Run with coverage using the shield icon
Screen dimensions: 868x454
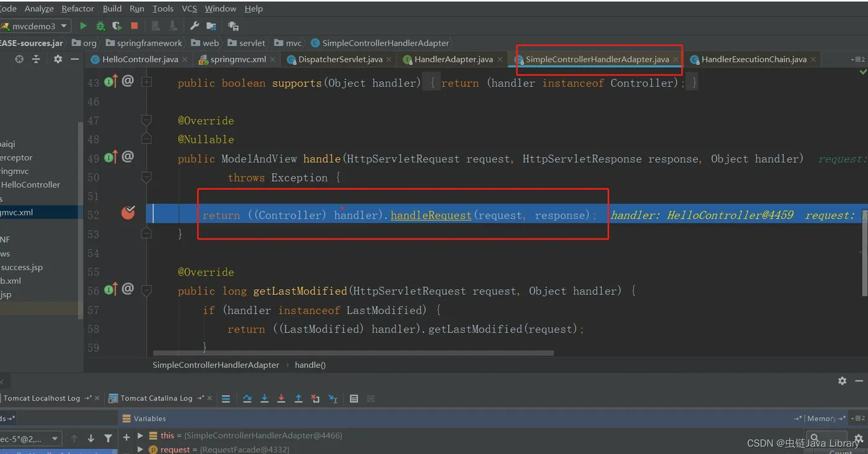tap(117, 26)
